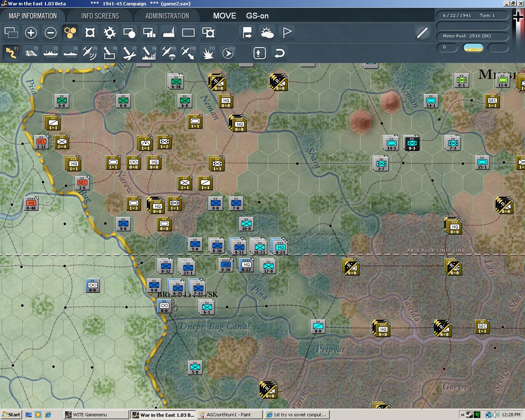Toggle the hex grid display
Viewport: 525px width, 420px height.
(70, 32)
